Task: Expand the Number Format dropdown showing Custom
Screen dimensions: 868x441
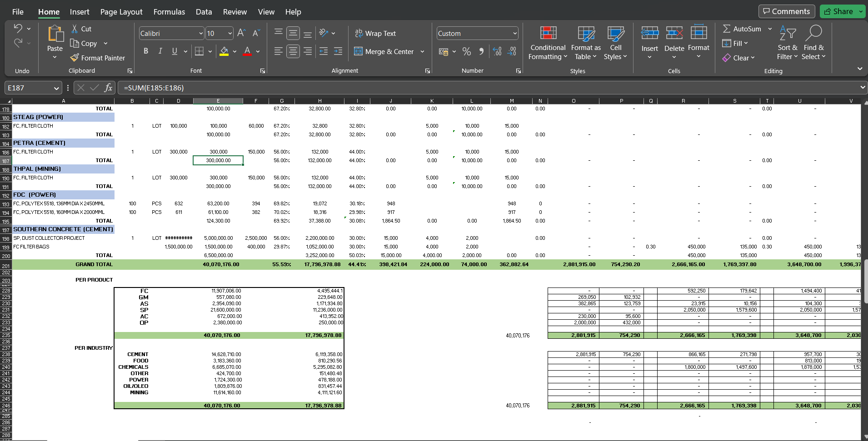Action: [x=515, y=33]
